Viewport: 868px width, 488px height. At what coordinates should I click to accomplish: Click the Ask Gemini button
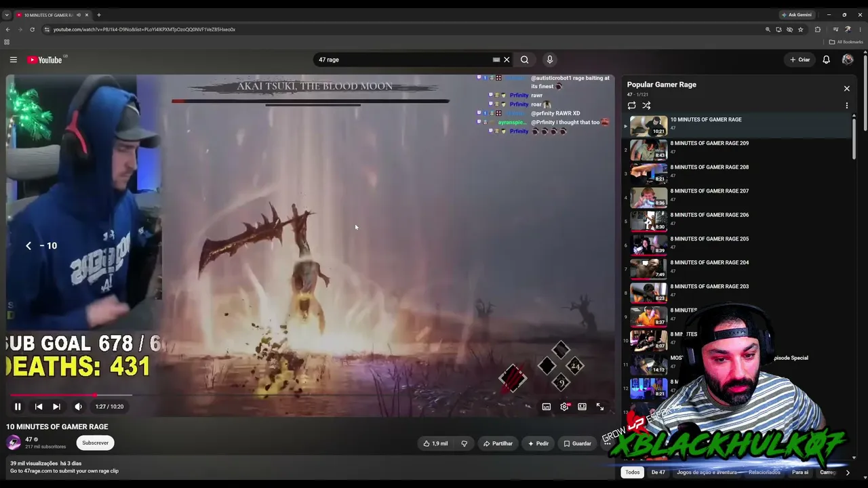click(x=797, y=15)
